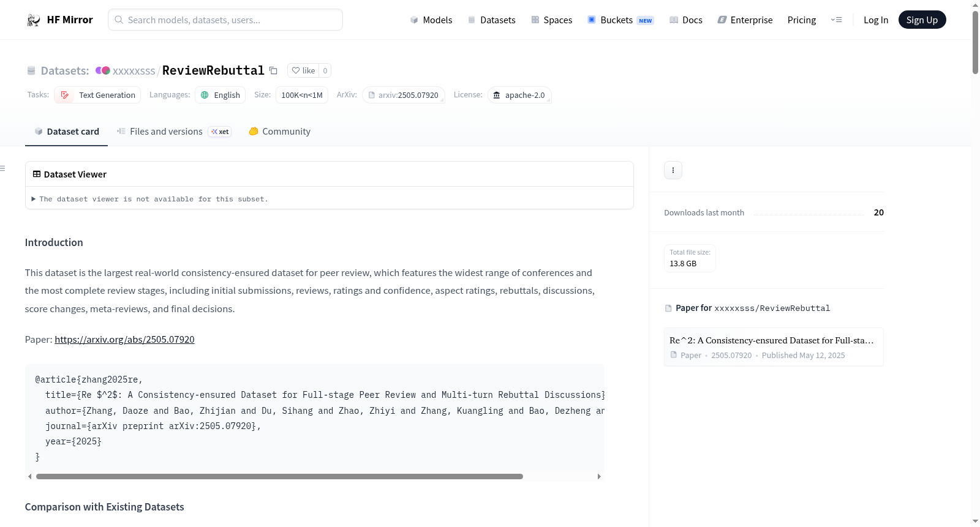Click the like count number
The width and height of the screenshot is (980, 527).
coord(325,71)
